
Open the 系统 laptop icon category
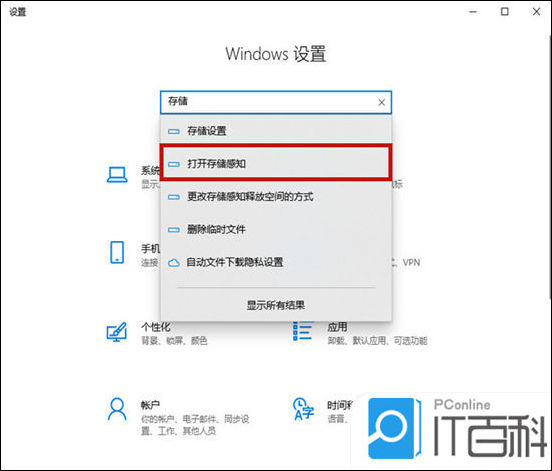pyautogui.click(x=117, y=175)
